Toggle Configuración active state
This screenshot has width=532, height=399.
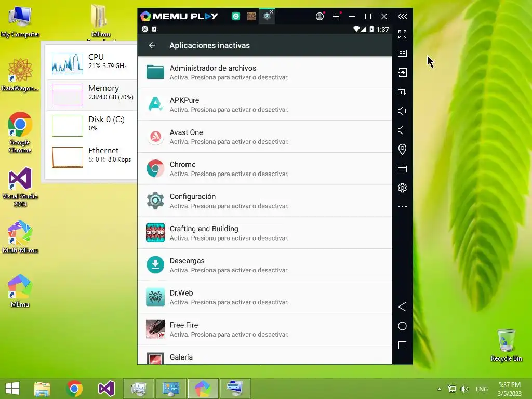[x=264, y=201]
